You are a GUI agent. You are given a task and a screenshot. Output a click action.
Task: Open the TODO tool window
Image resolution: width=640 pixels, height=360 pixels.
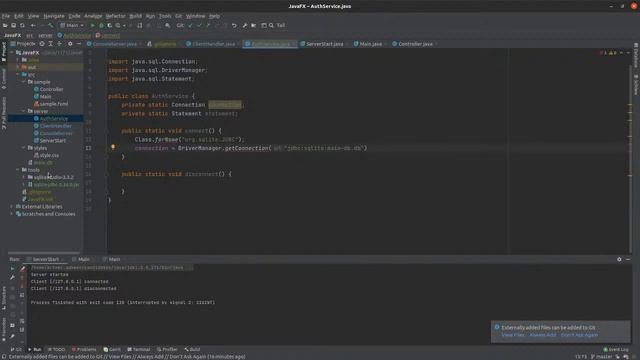click(x=56, y=349)
